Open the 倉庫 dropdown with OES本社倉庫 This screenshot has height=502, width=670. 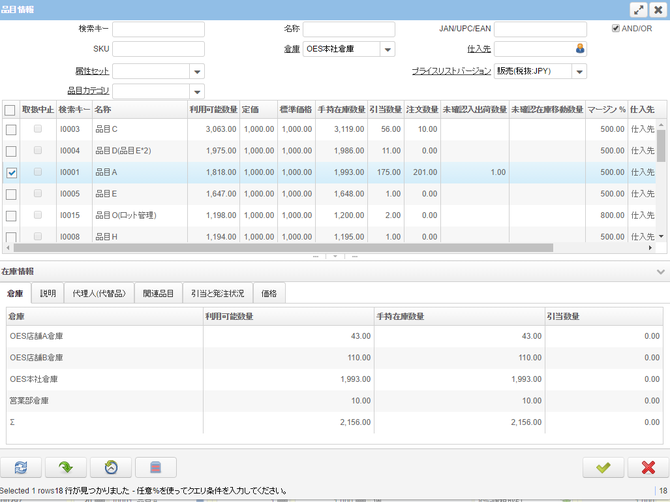tap(387, 49)
